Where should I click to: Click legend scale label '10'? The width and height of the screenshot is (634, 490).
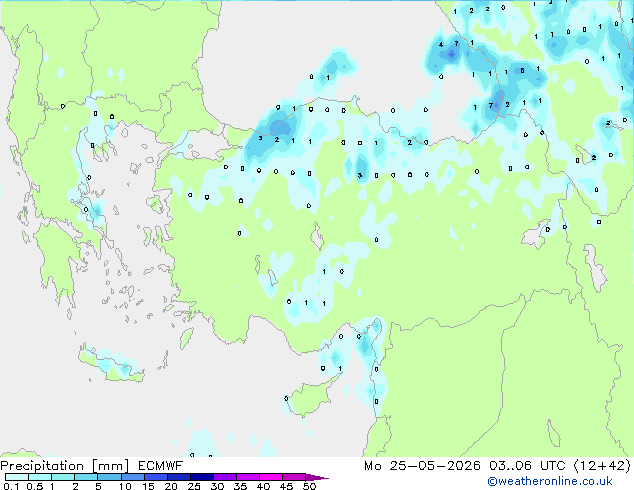point(125,486)
